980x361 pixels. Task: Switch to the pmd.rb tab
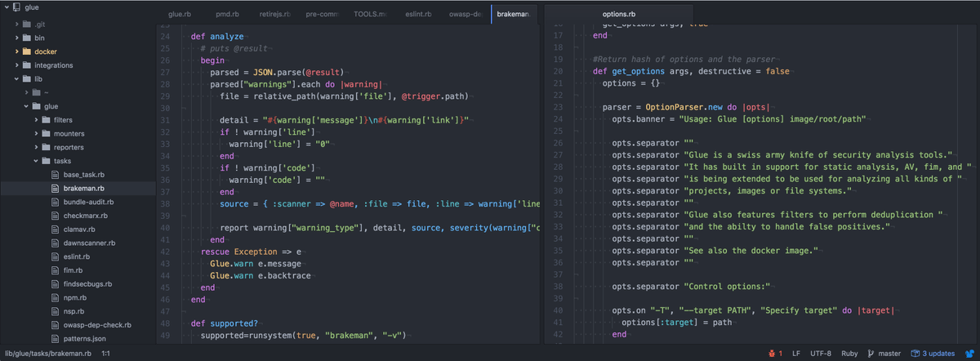[x=228, y=15]
